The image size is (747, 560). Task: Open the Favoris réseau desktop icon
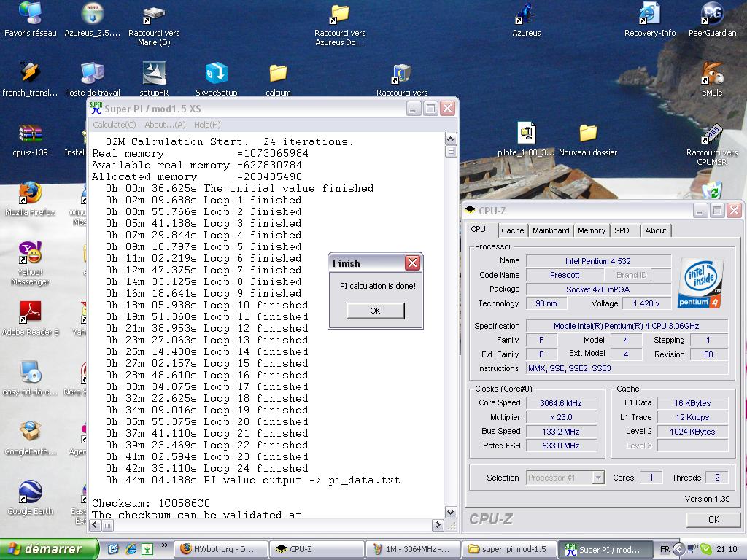(x=30, y=20)
